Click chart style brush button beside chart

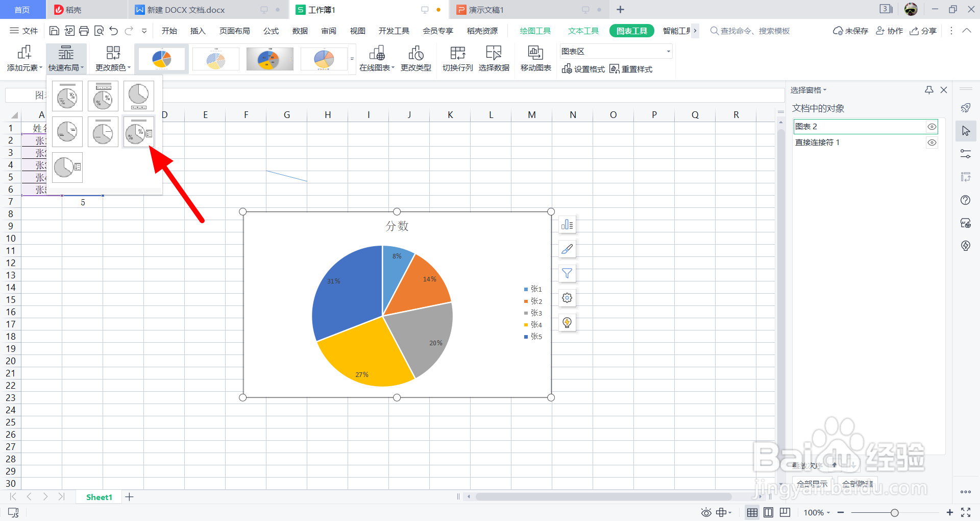(x=567, y=249)
